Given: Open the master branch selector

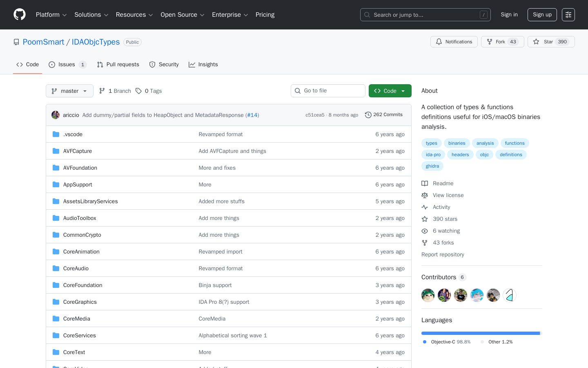Looking at the screenshot, I should [69, 91].
